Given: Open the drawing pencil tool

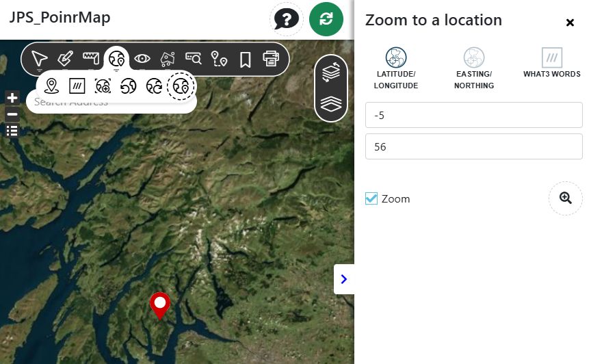Looking at the screenshot, I should (x=65, y=59).
